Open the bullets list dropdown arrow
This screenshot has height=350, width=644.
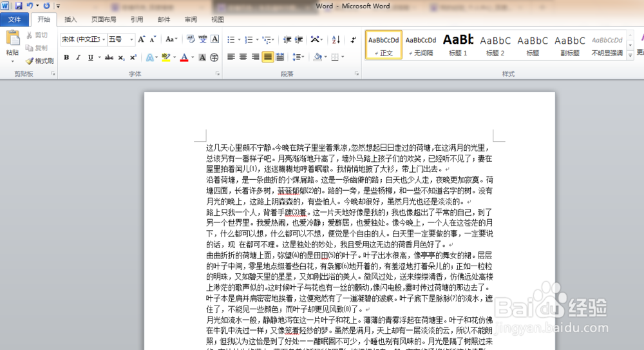[239, 39]
